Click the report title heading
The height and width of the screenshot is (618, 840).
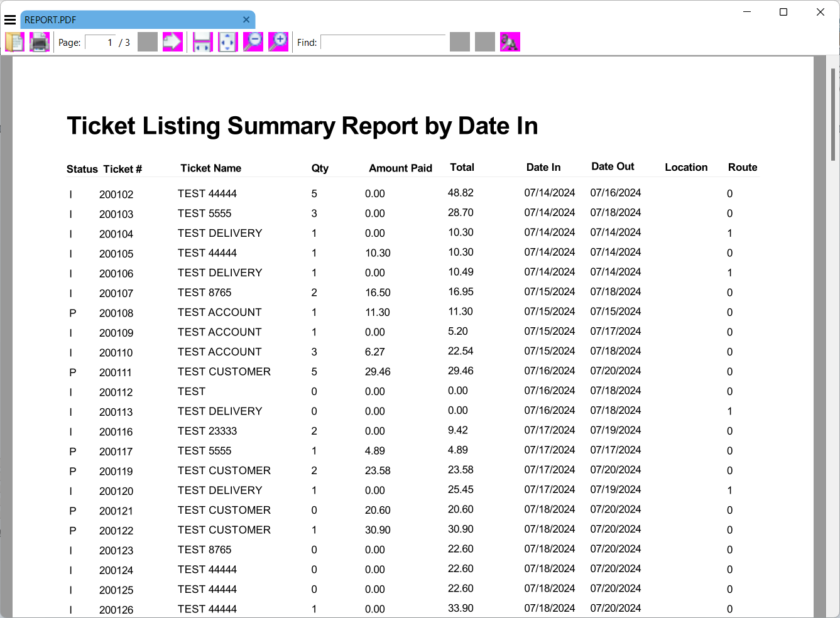[302, 126]
